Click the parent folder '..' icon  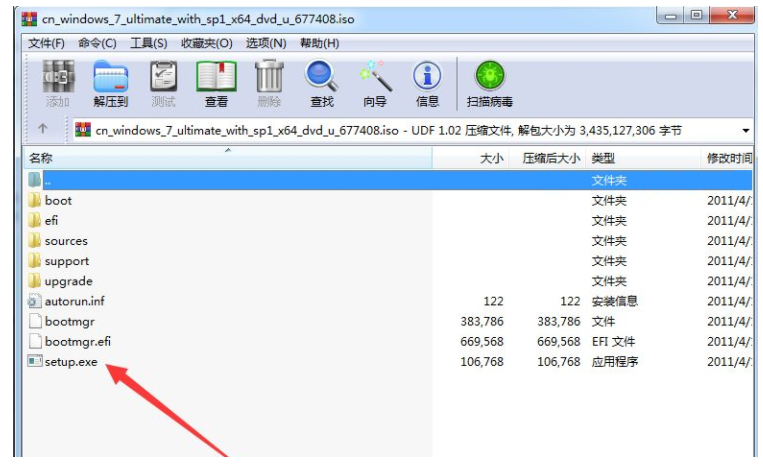click(35, 180)
